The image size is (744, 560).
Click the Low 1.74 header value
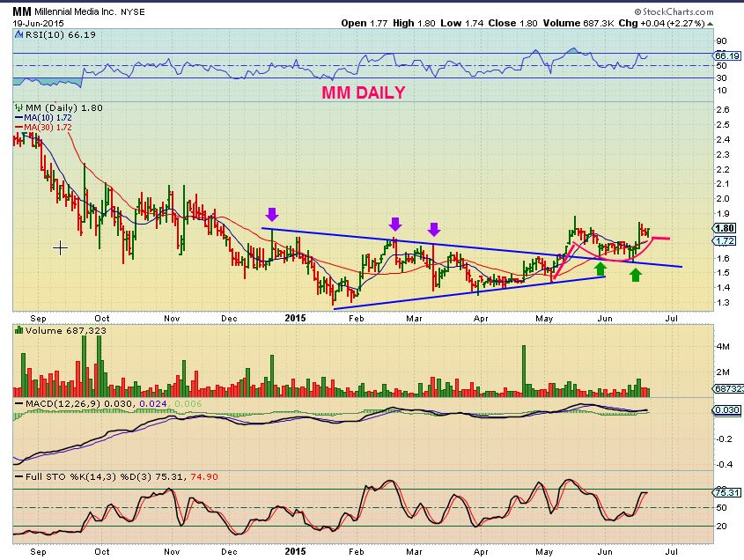click(x=462, y=23)
